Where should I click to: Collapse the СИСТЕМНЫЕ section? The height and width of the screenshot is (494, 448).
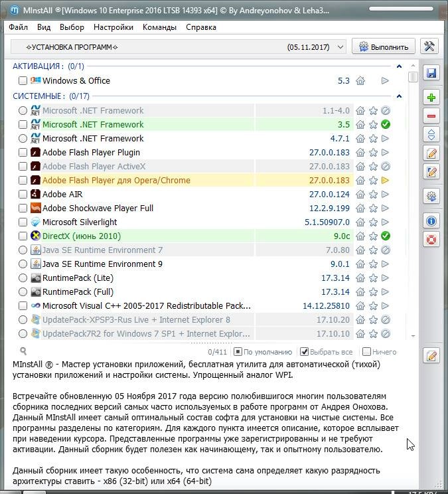(399, 96)
